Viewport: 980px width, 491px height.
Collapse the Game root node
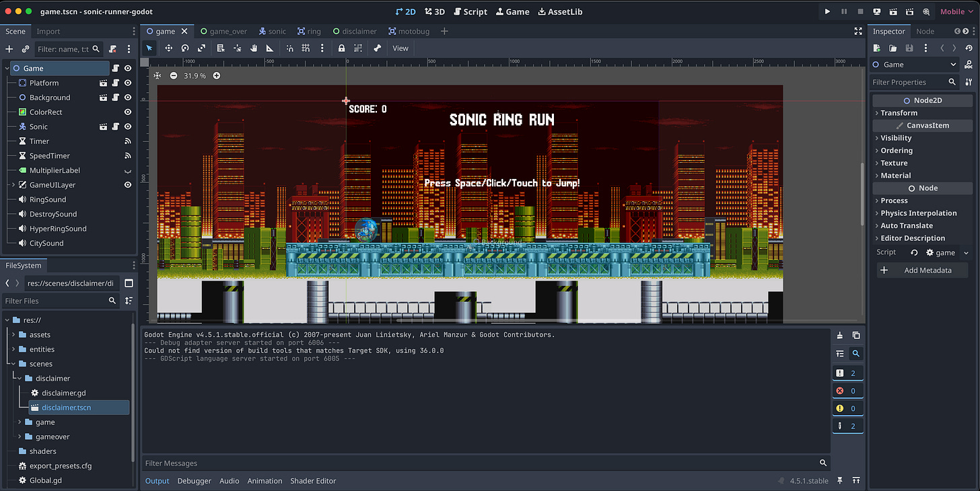(x=7, y=69)
